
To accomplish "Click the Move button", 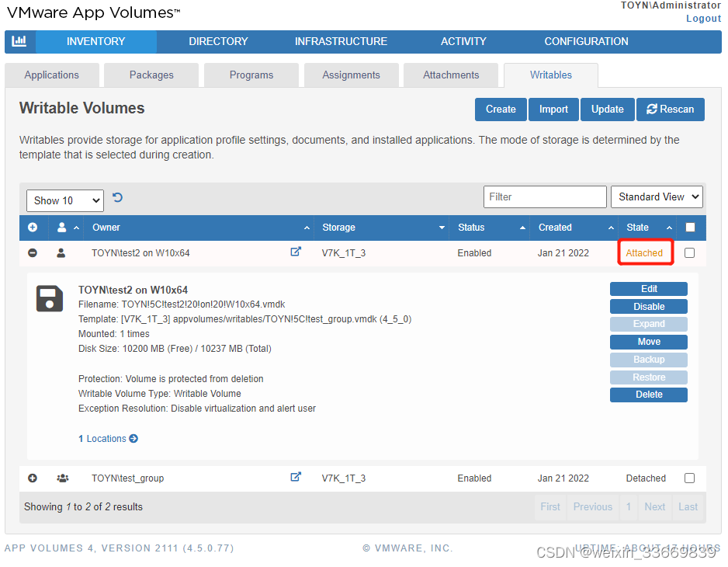I will [x=649, y=342].
